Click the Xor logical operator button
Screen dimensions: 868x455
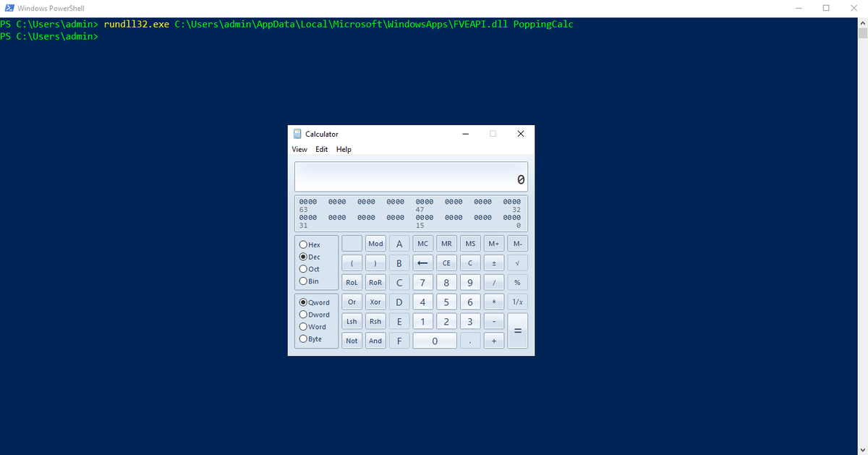375,302
